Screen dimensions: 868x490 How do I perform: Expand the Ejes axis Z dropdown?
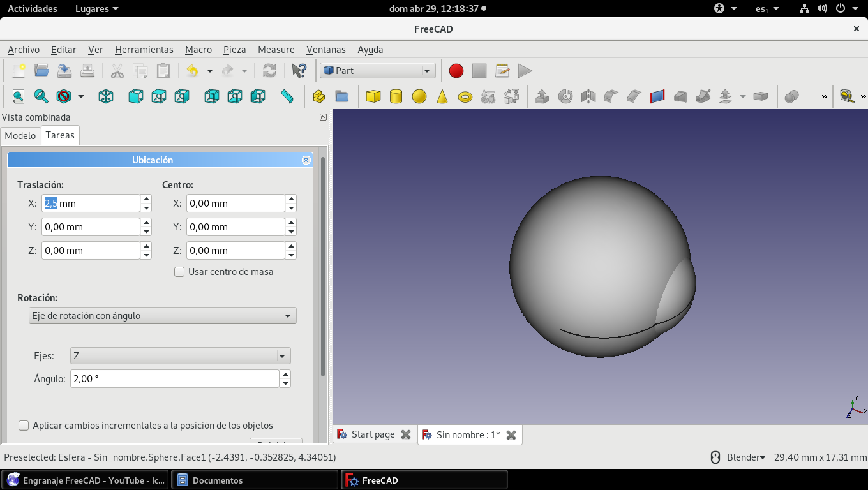[x=179, y=355]
